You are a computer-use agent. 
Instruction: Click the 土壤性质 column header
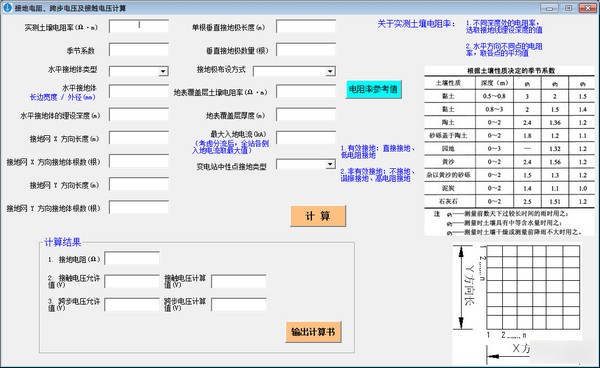click(448, 83)
